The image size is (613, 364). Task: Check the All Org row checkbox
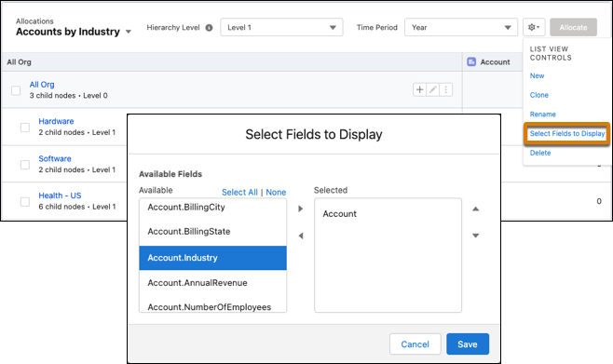pyautogui.click(x=16, y=90)
